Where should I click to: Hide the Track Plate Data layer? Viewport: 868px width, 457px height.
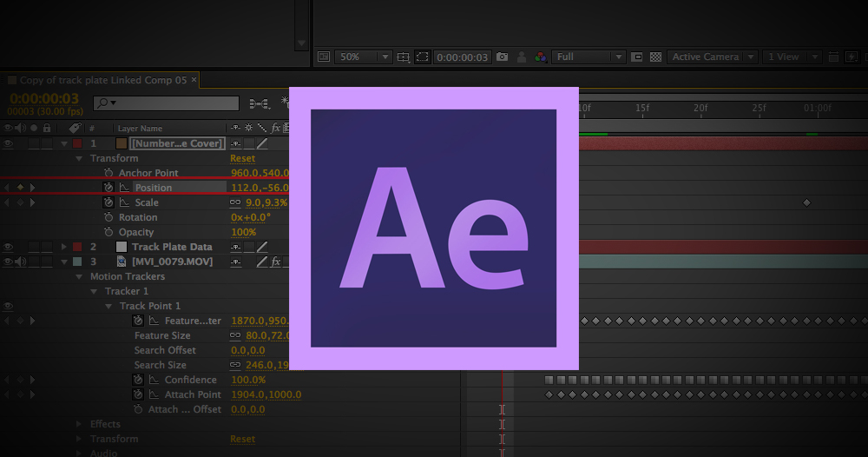[x=8, y=247]
